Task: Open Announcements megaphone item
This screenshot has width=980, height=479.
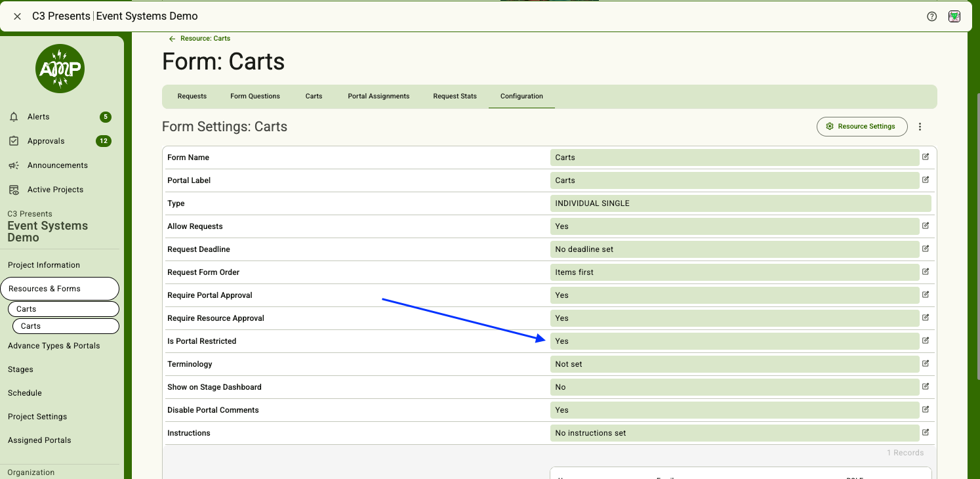Action: tap(14, 165)
